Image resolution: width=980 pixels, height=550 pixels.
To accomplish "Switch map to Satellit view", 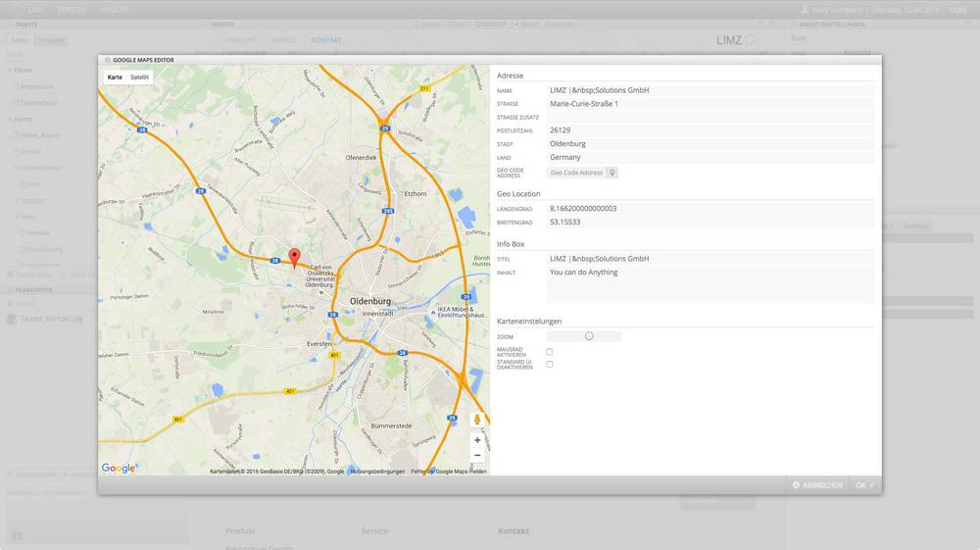I will point(139,77).
